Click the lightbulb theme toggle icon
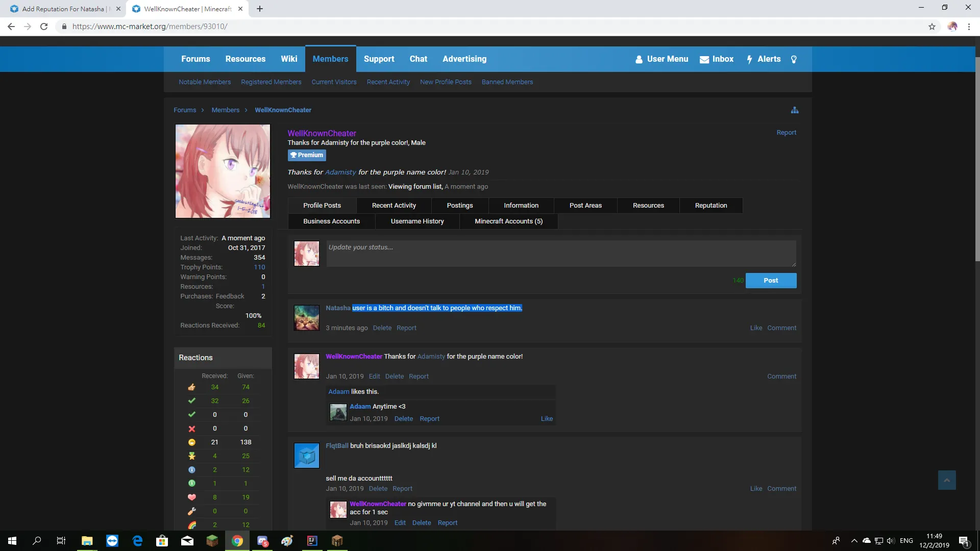 click(x=794, y=59)
